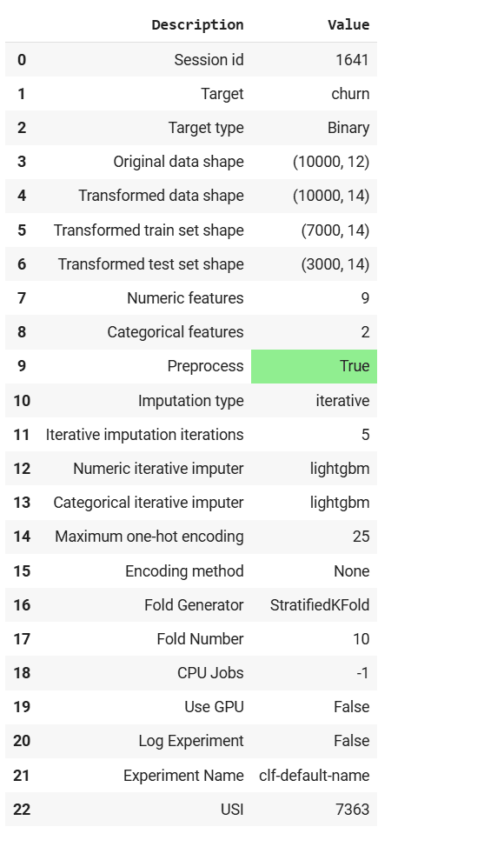Select the Maximum one-hot encoding value 25
This screenshot has height=867, width=504.
[361, 537]
